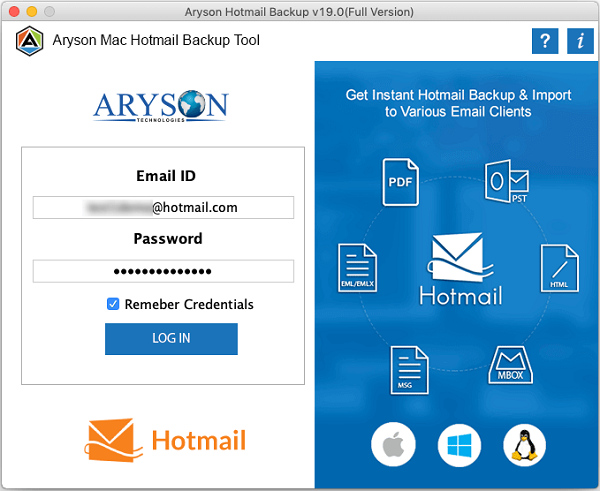Close the window with the red button
The image size is (600, 491).
(x=14, y=11)
